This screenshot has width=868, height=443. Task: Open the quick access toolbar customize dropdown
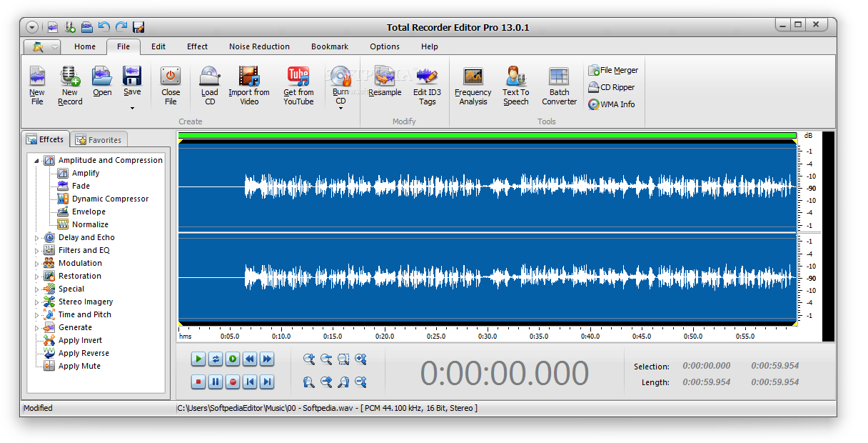click(x=32, y=27)
